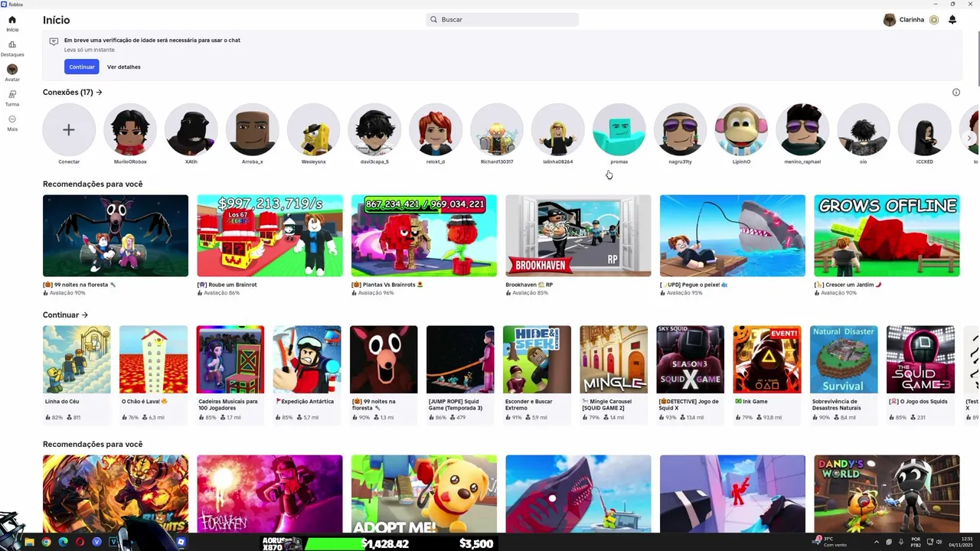Expand the Continuar section heading arrow
Image resolution: width=980 pixels, height=551 pixels.
pos(85,315)
